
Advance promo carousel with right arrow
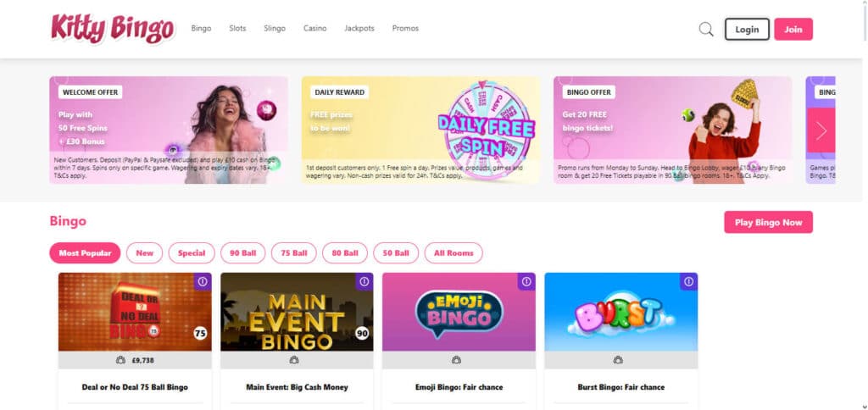(821, 130)
